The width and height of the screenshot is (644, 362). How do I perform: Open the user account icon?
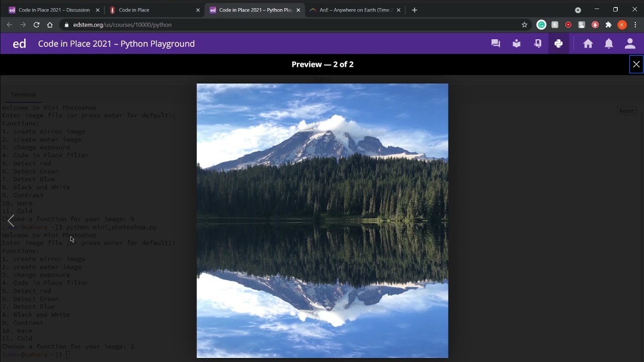[x=630, y=44]
